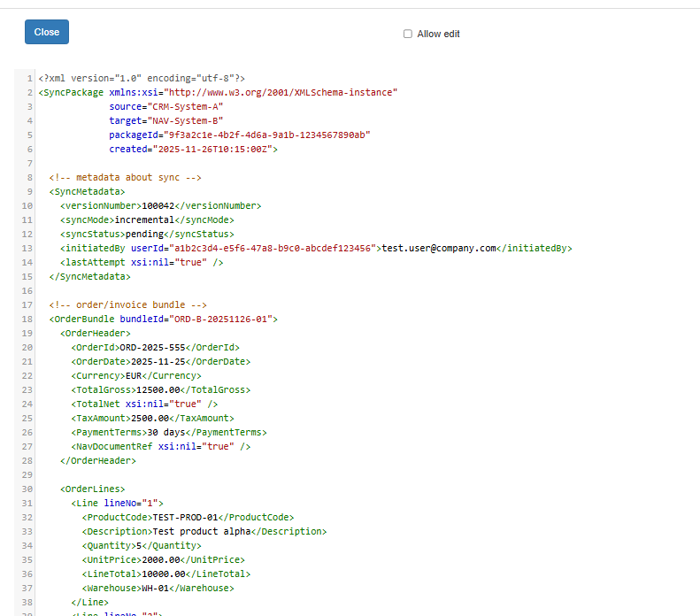
Task: Click the email test.user@company.com
Action: (439, 248)
